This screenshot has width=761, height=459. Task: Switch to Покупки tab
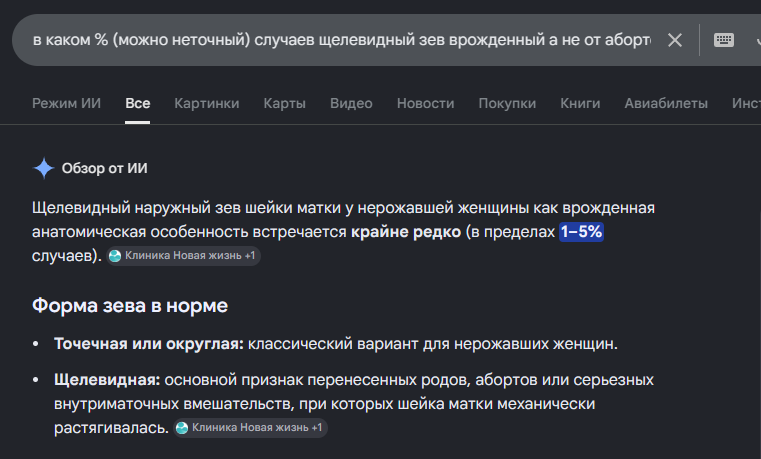507,103
